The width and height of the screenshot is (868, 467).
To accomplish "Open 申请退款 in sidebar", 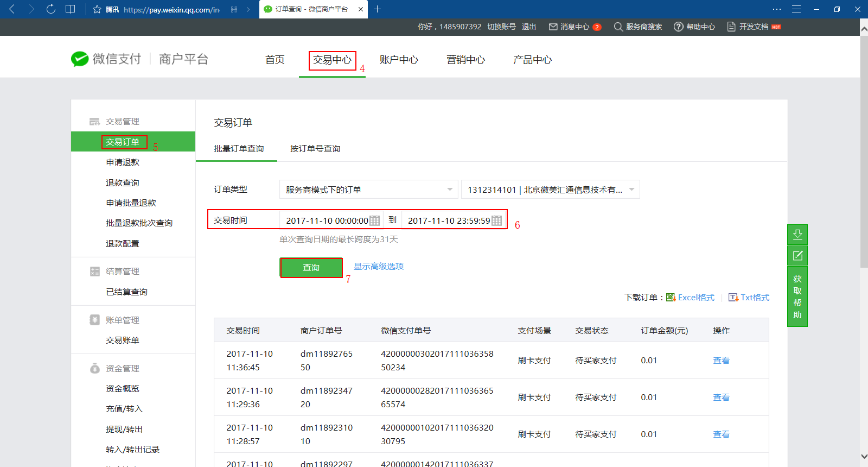I will tap(123, 162).
